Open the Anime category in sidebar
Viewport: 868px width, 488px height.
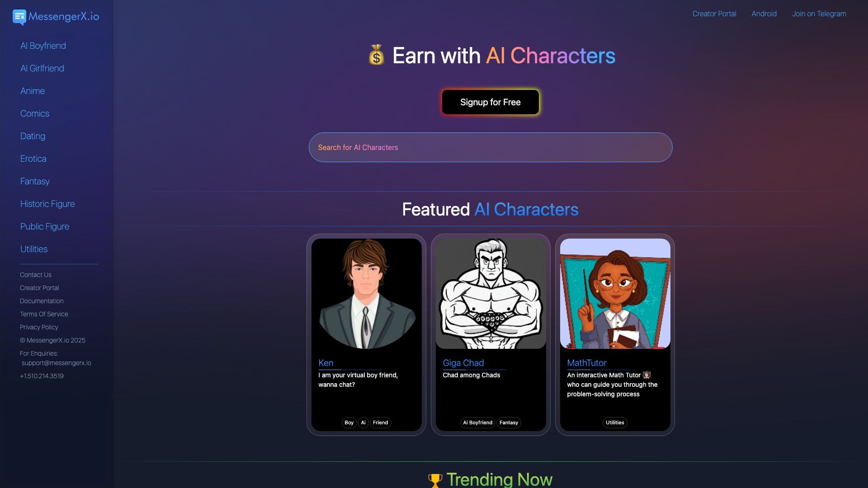click(33, 91)
